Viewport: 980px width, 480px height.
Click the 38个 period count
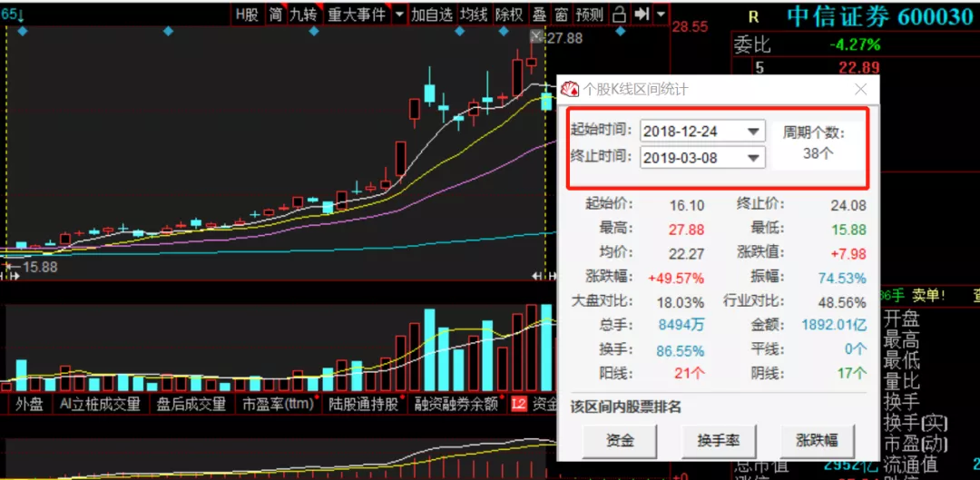818,153
